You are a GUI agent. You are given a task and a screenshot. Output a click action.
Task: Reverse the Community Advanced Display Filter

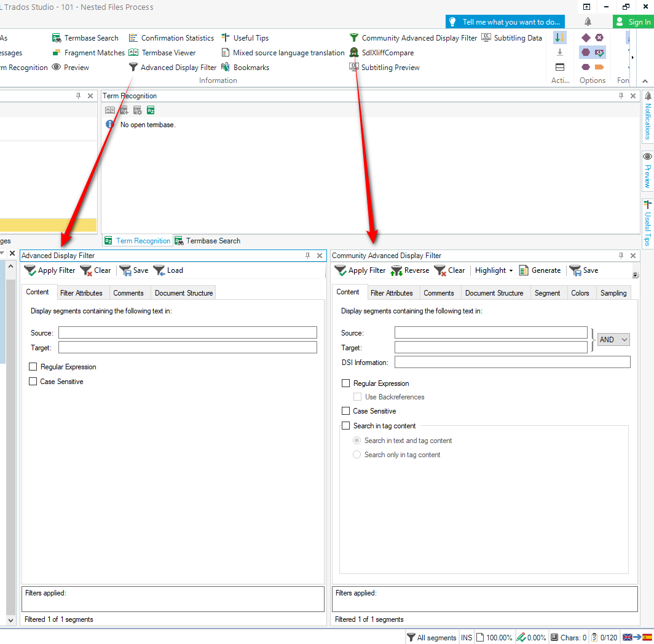click(x=409, y=270)
